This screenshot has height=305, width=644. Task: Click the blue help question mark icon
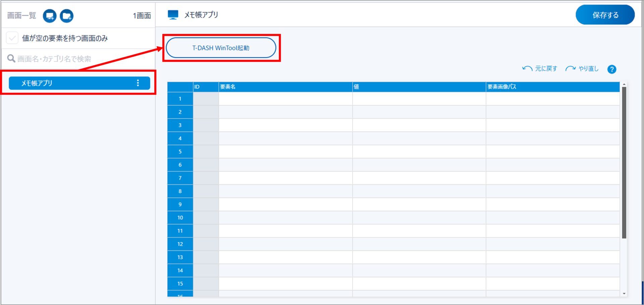coord(611,69)
